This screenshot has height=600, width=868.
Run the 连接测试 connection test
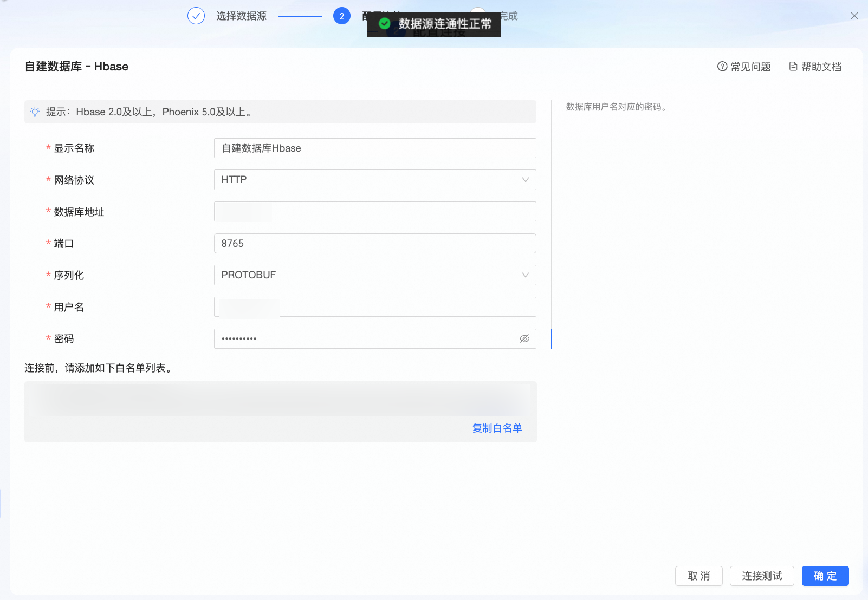point(762,576)
